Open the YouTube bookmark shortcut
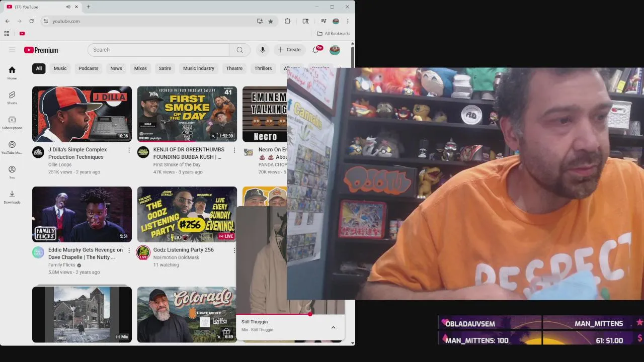 [22, 34]
